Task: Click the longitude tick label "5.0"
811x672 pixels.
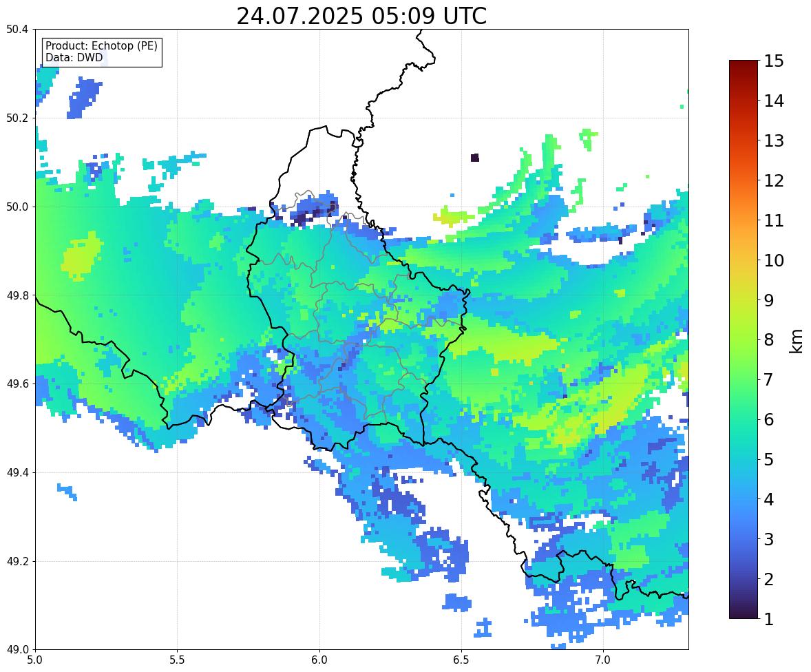Action: point(35,660)
